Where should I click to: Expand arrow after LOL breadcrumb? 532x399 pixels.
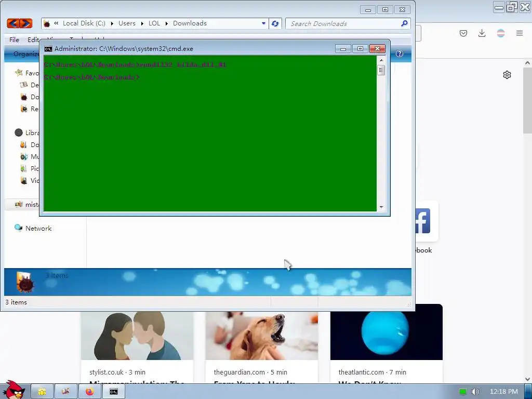(x=167, y=23)
